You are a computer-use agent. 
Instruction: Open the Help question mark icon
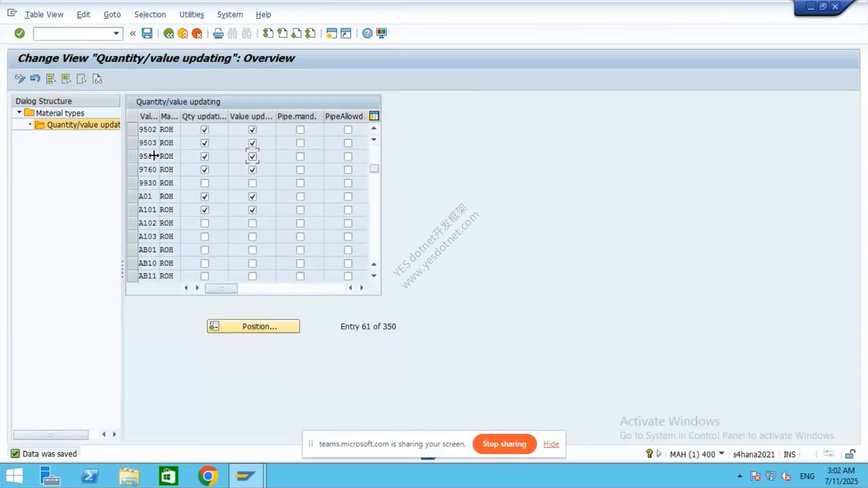coord(368,33)
